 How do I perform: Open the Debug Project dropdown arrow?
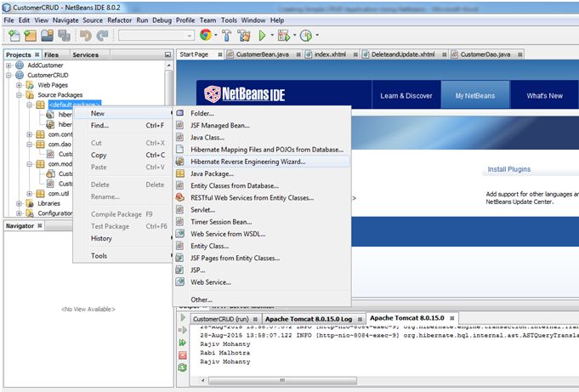[x=295, y=36]
